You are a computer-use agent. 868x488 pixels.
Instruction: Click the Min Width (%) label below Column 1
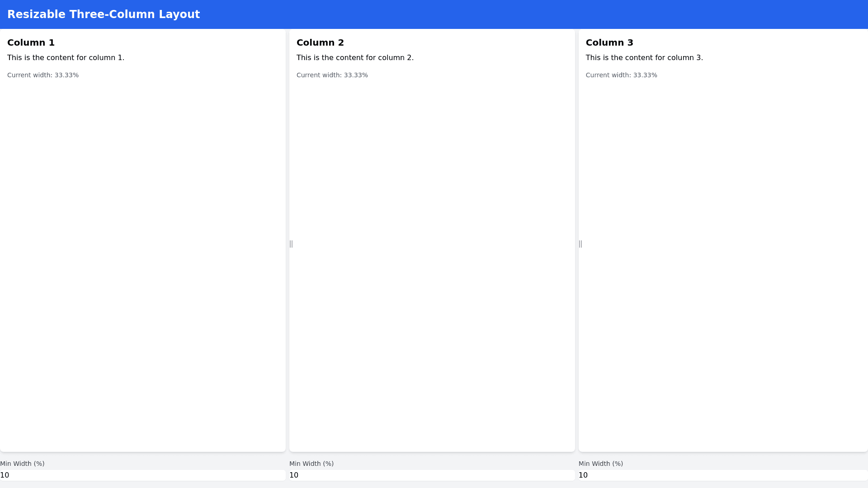click(x=22, y=464)
